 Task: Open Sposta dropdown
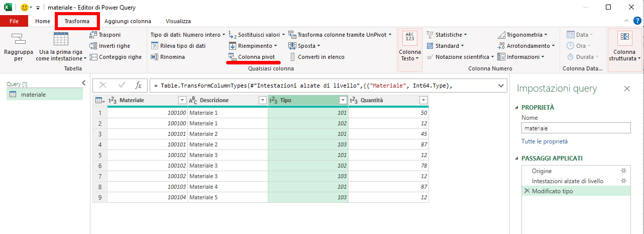coord(304,46)
